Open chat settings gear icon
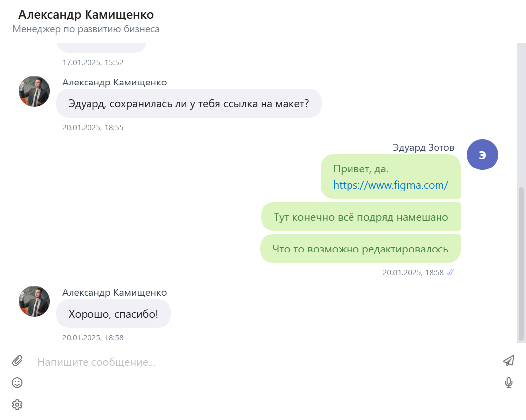The height and width of the screenshot is (420, 526). point(17,405)
